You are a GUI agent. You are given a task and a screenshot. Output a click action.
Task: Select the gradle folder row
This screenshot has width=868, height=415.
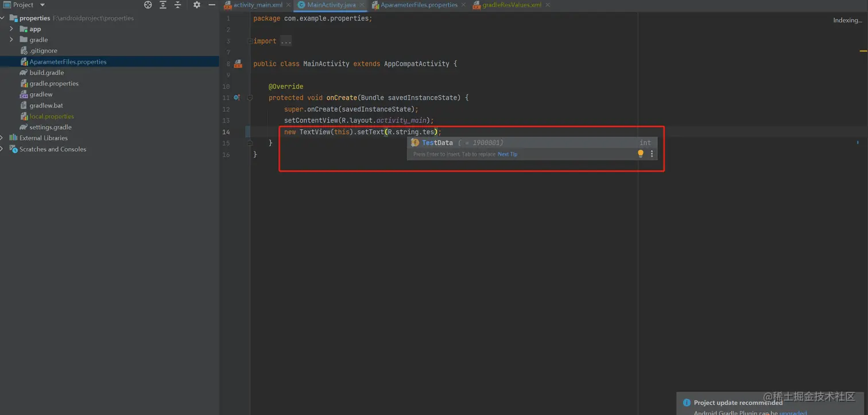(x=110, y=40)
